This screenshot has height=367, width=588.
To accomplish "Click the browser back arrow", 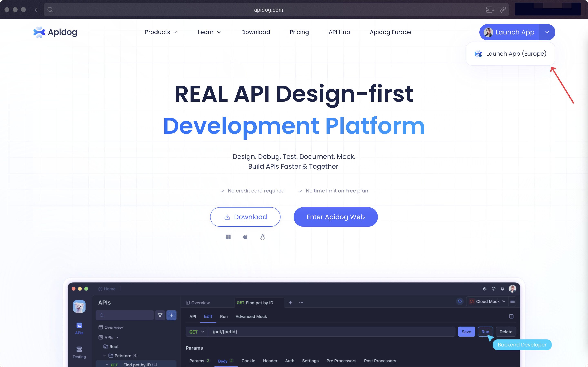I will 36,10.
